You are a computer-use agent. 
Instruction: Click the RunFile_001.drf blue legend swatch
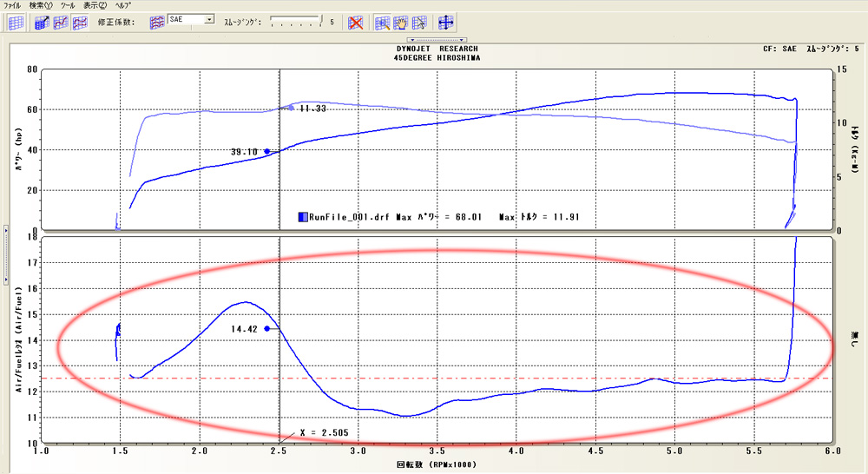pos(302,217)
